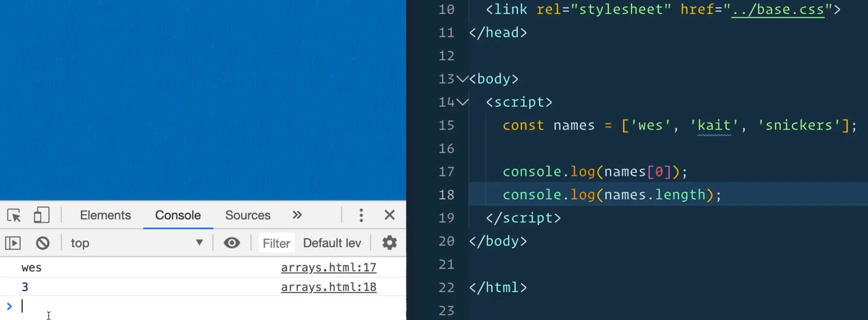Open console settings gear icon

click(x=389, y=243)
